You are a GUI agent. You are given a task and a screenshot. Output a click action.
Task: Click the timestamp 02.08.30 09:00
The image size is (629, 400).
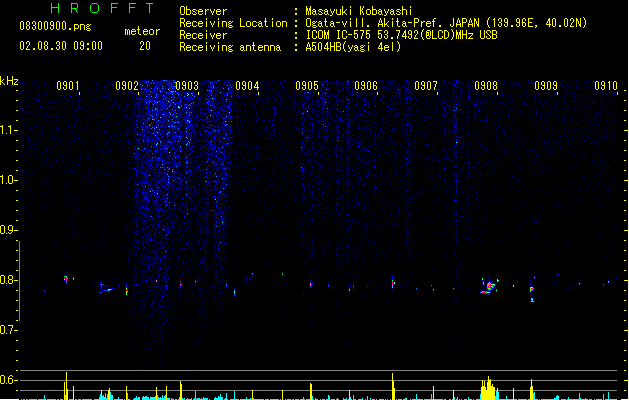pyautogui.click(x=61, y=46)
